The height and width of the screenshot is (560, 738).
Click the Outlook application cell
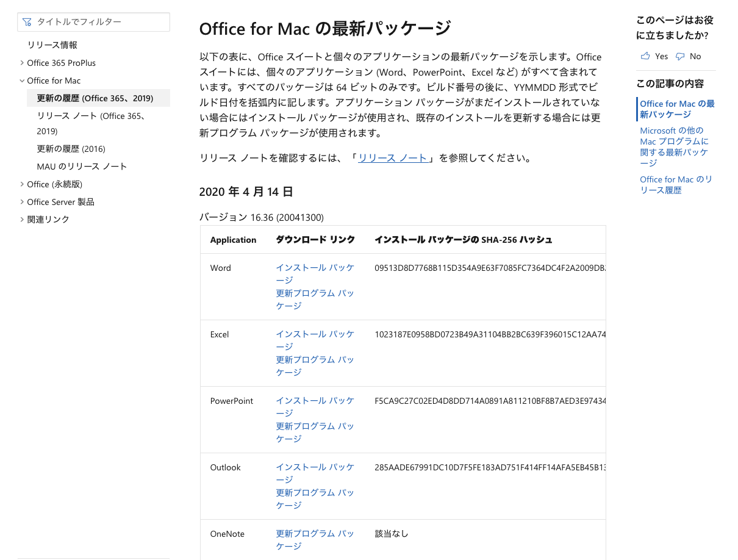pos(226,467)
